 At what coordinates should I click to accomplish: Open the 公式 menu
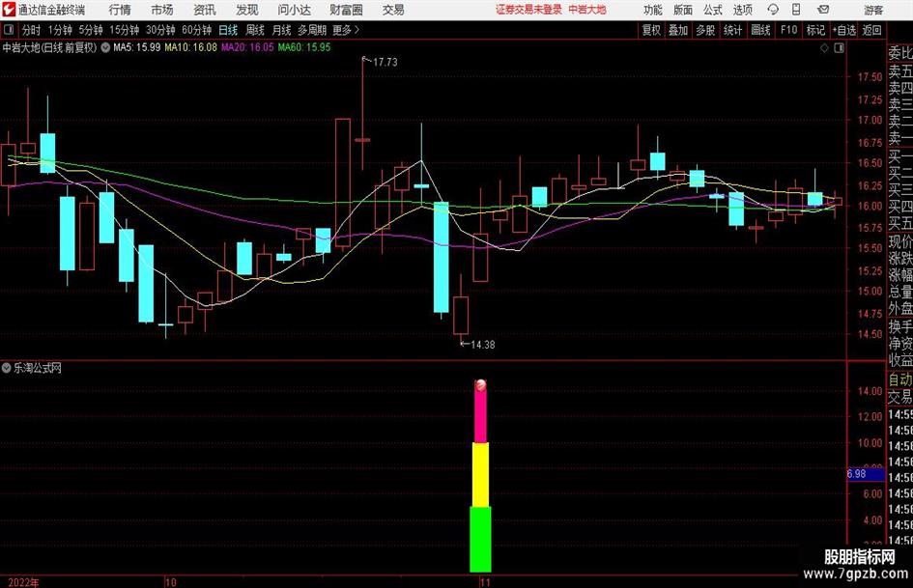coord(713,10)
